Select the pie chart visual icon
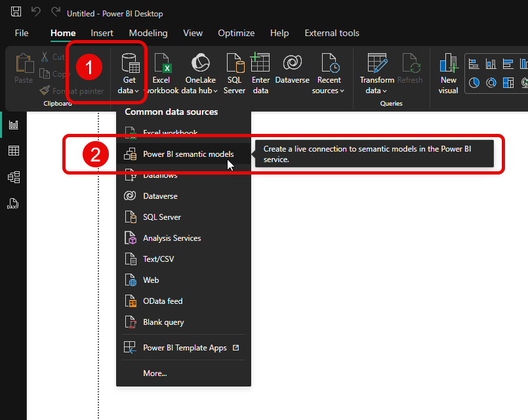Image resolution: width=528 pixels, height=420 pixels. (474, 83)
